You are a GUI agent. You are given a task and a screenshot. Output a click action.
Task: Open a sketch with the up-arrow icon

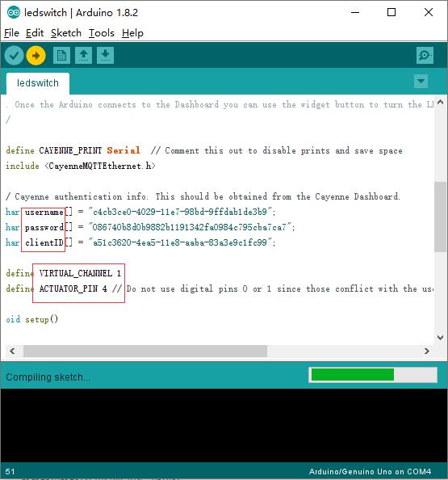click(x=83, y=56)
